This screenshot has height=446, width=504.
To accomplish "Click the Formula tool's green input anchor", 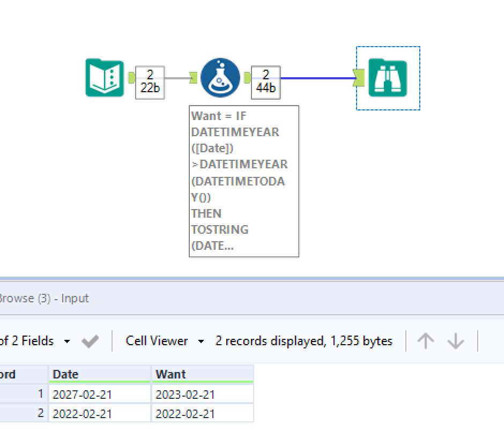I will [194, 77].
